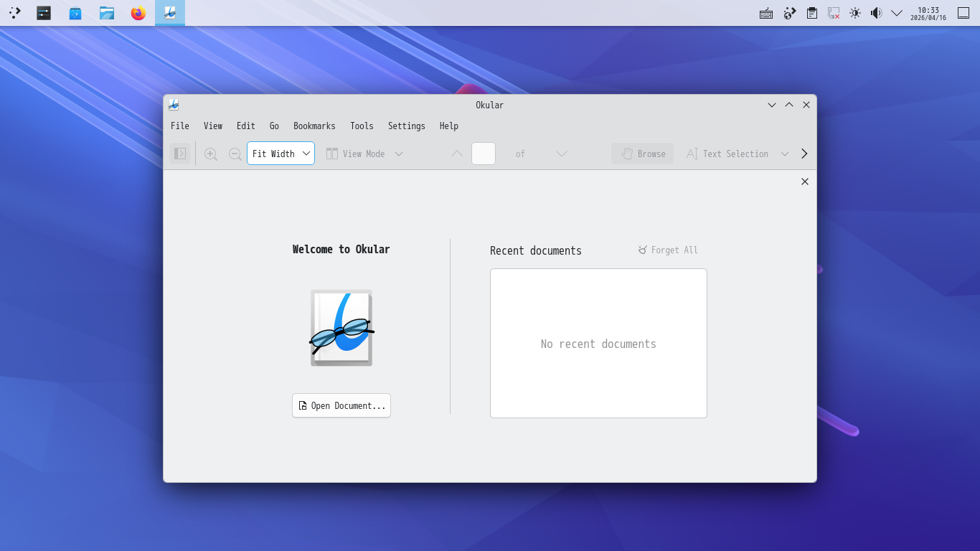Activate the Text Selection tool
The height and width of the screenshot is (551, 980).
[727, 154]
